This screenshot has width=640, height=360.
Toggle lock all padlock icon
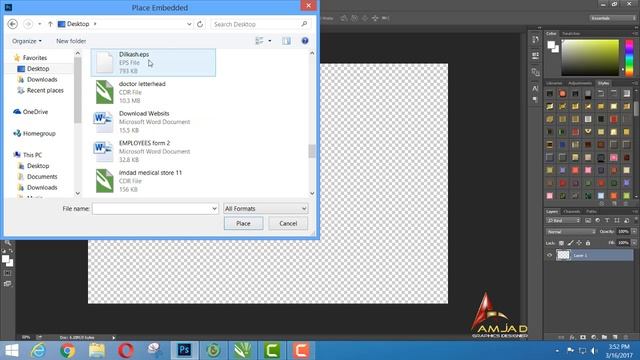click(x=588, y=243)
